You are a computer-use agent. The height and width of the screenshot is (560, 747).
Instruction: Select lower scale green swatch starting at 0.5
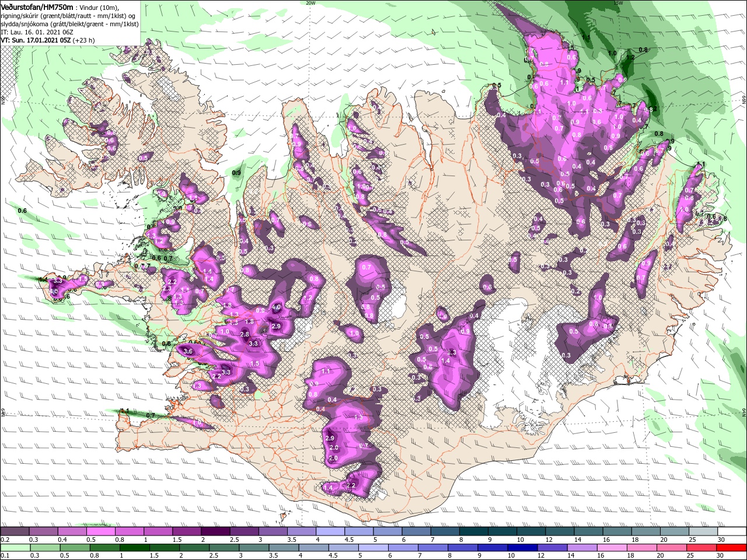point(75,548)
